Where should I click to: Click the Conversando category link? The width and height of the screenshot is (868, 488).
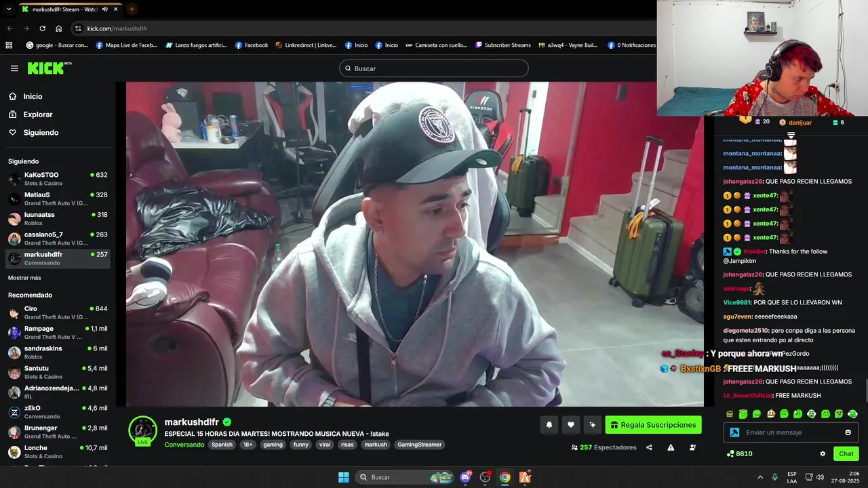point(184,445)
